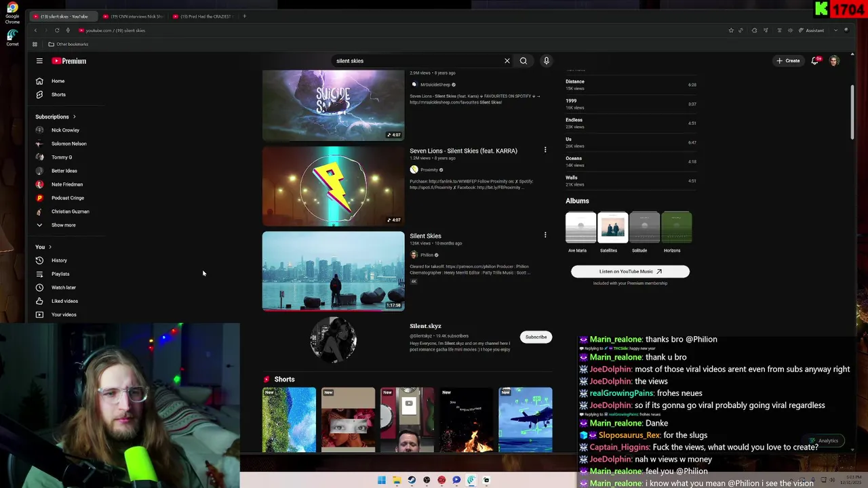The width and height of the screenshot is (868, 488).
Task: Select the silent skies - YouTube tab
Action: (62, 16)
